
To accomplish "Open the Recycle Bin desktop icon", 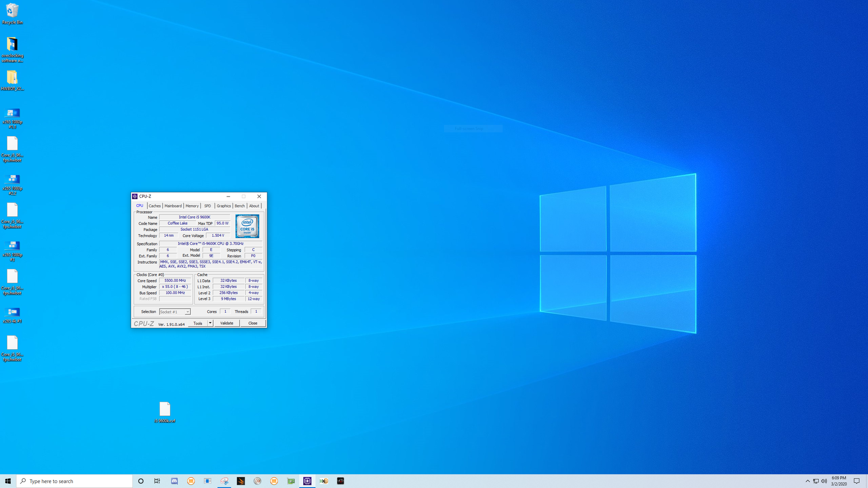I will [x=12, y=14].
